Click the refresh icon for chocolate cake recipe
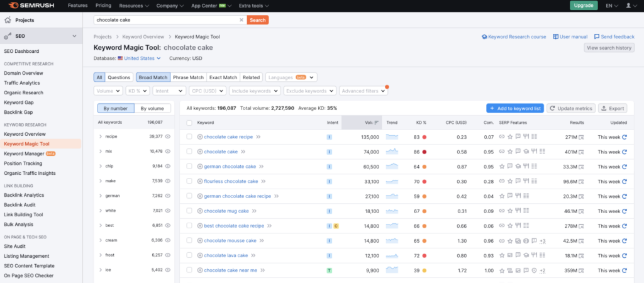 click(625, 137)
